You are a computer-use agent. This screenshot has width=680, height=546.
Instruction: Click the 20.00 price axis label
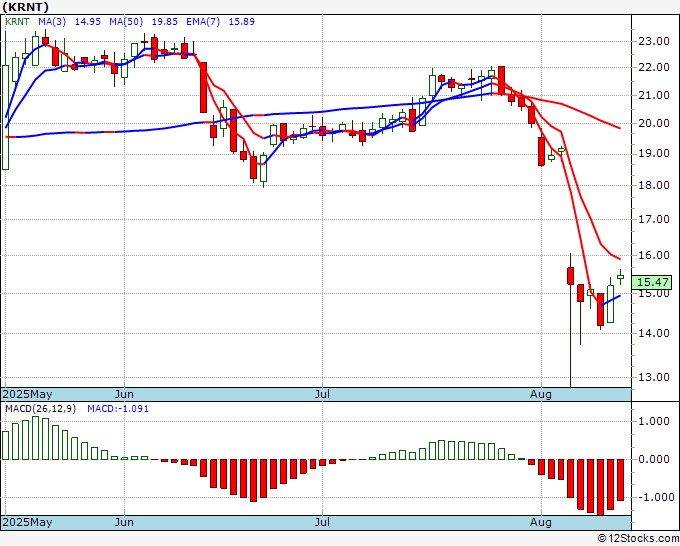(654, 124)
